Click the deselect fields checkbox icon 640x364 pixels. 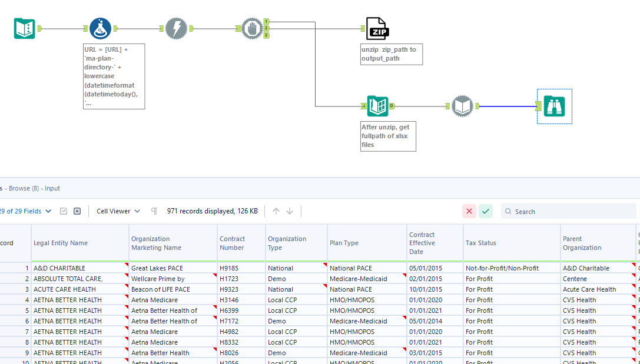pos(77,211)
